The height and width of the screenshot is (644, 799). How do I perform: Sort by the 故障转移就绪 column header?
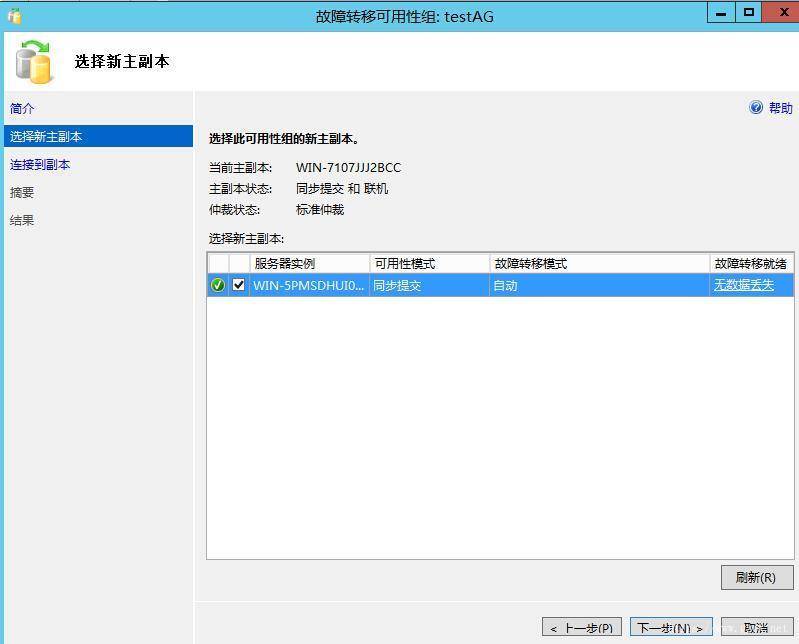tap(752, 263)
